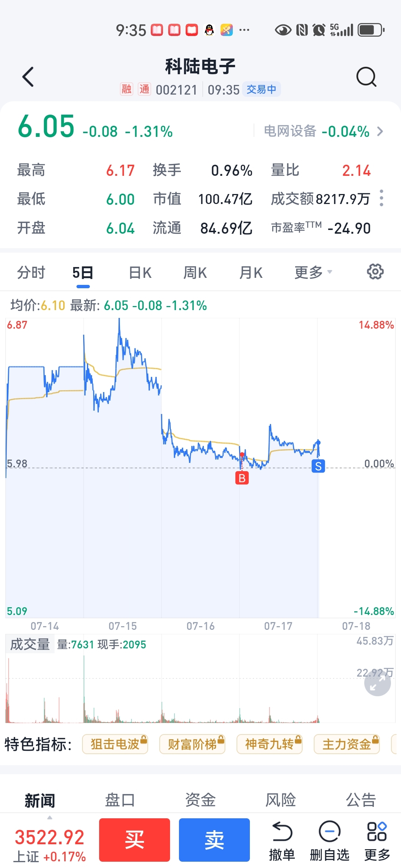401x868 pixels.
Task: Tap the three-dot more stats icon
Action: click(x=381, y=198)
